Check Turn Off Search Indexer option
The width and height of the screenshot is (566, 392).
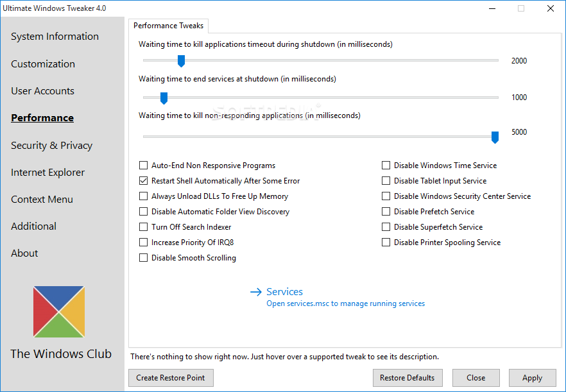143,227
